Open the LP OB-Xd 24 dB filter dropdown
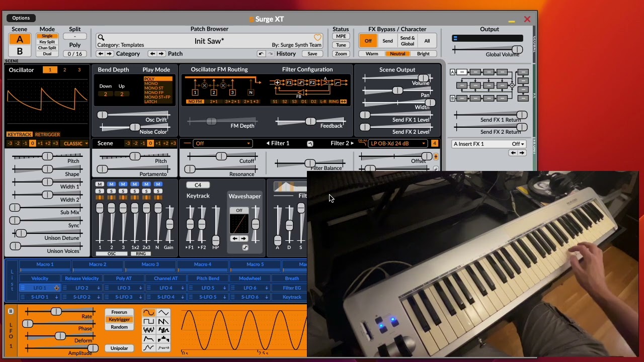Screen dimensions: 644x362 pos(398,144)
